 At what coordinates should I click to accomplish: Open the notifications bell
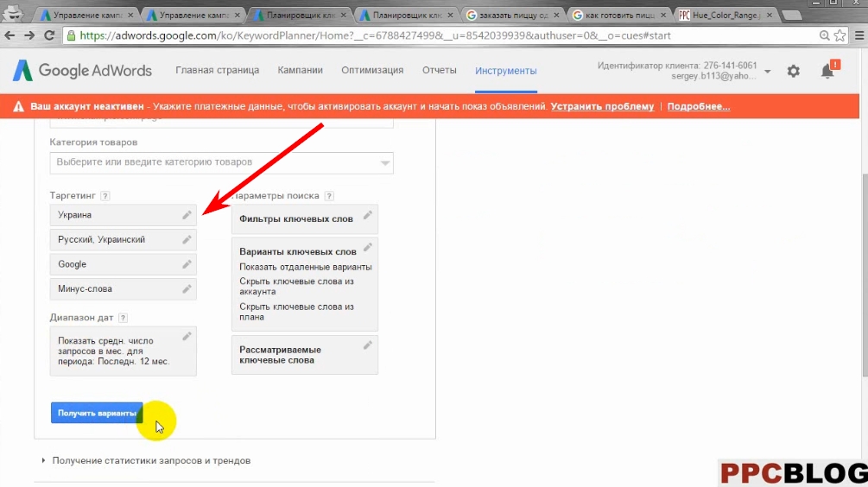point(828,70)
